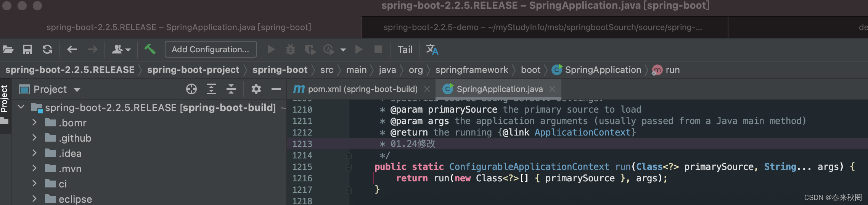Expand the .mvn folder
Screen dimensions: 868x205
(x=34, y=168)
